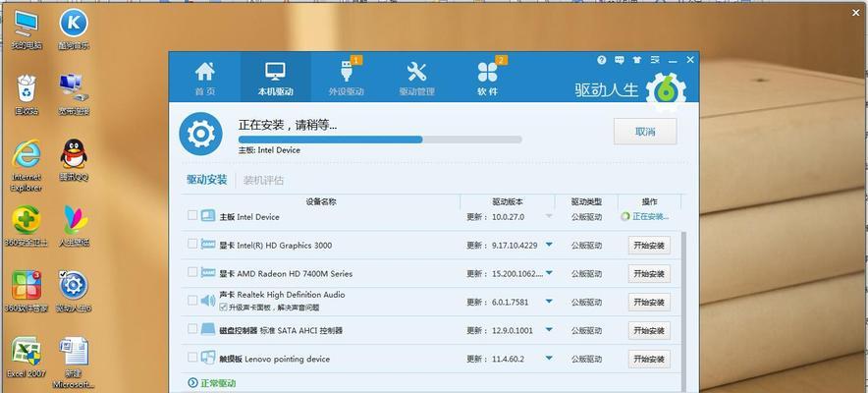The width and height of the screenshot is (868, 393).
Task: Click 开始安装 for AMD Radeon HD 7400M
Action: [x=649, y=273]
